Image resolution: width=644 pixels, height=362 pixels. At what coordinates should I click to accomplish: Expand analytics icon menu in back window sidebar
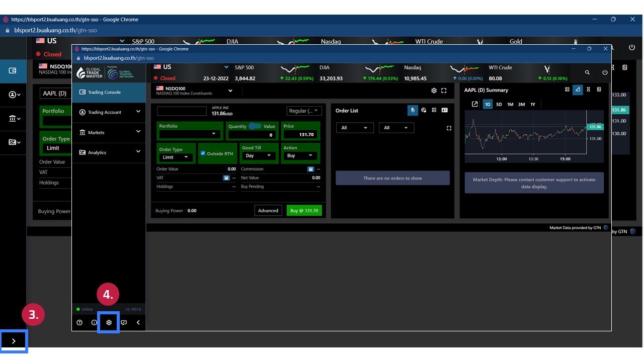(14, 142)
